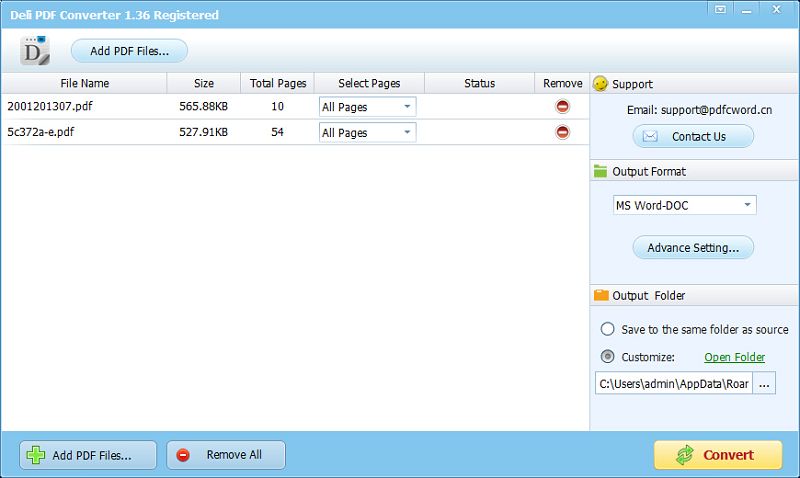Click the Total Pages column header
The image size is (800, 478).
(x=278, y=83)
